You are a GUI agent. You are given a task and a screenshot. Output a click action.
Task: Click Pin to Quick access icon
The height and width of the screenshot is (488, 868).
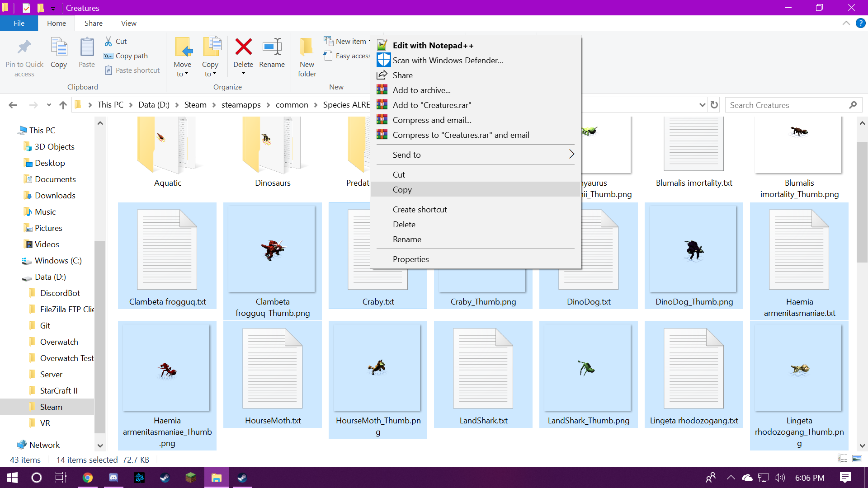tap(24, 47)
